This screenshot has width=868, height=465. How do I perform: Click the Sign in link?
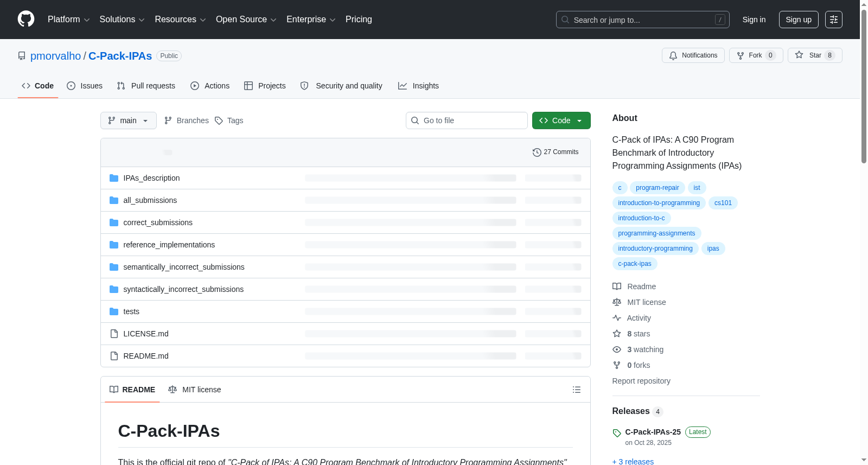[754, 20]
